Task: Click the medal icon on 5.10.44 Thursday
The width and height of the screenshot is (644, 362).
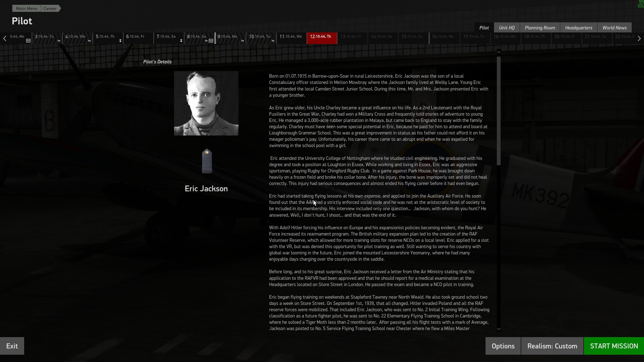Action: pos(120,41)
